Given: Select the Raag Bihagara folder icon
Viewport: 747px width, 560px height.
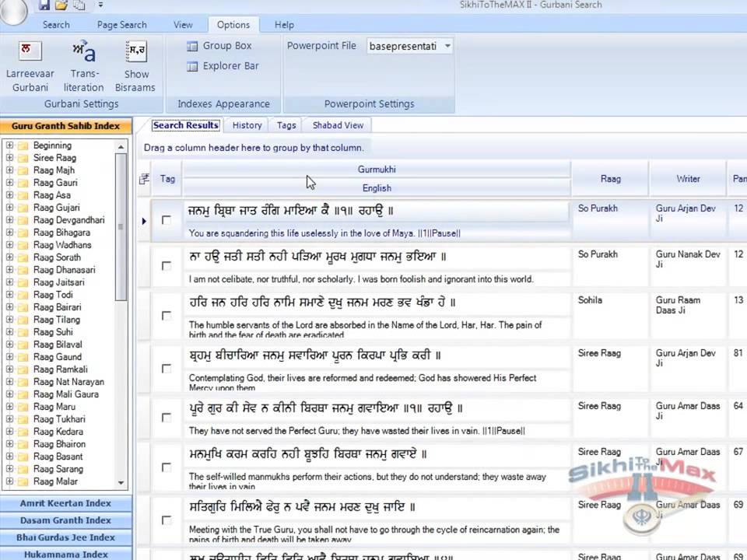Looking at the screenshot, I should pyautogui.click(x=23, y=233).
